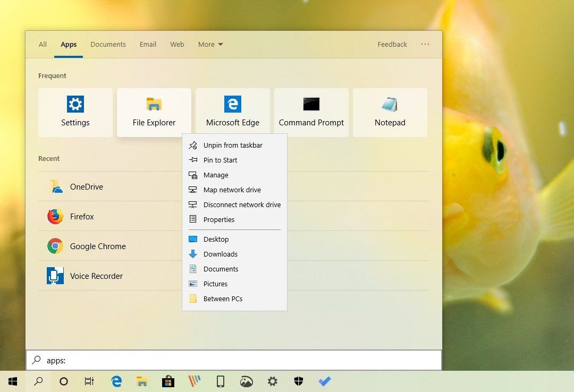Viewport: 574px width, 392px height.
Task: Launch File Explorer from Frequent apps
Action: (154, 112)
